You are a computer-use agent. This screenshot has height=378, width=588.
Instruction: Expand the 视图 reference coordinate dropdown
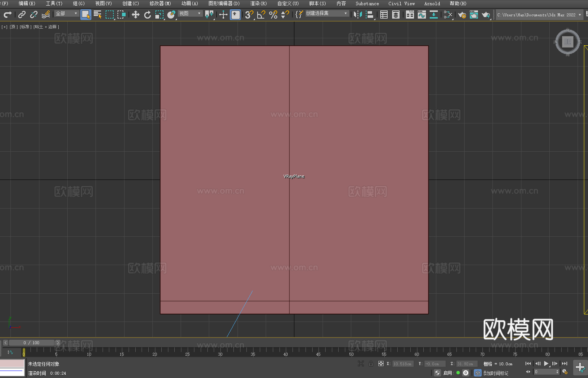point(190,13)
